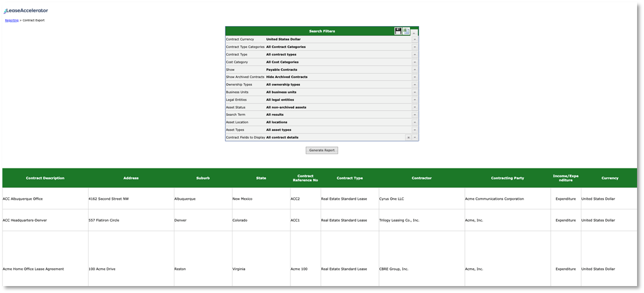The width and height of the screenshot is (644, 293).
Task: Click the Colorado state cell
Action: pos(261,221)
